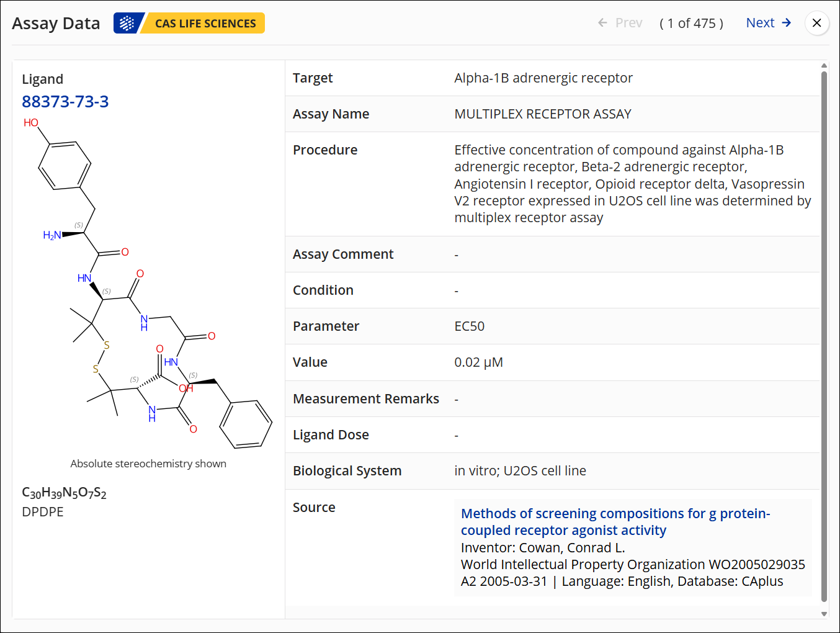Click the 'Source' row label
The height and width of the screenshot is (633, 840).
[x=314, y=508]
